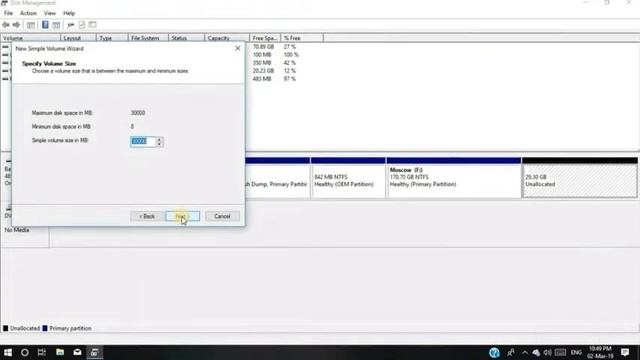Click the 483 MB free space cell
The image size is (640, 360).
point(262,79)
